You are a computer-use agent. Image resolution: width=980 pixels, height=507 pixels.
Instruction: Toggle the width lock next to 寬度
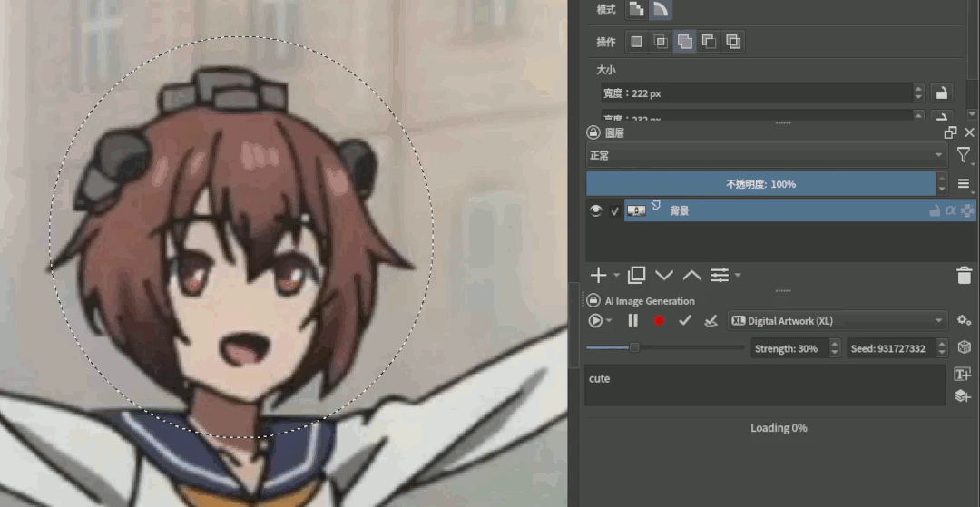(942, 93)
